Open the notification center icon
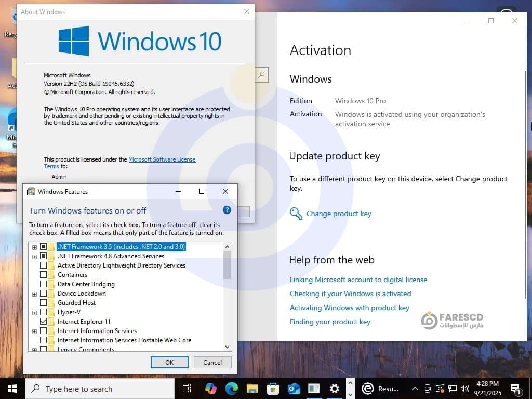Image resolution: width=532 pixels, height=399 pixels. [516, 389]
